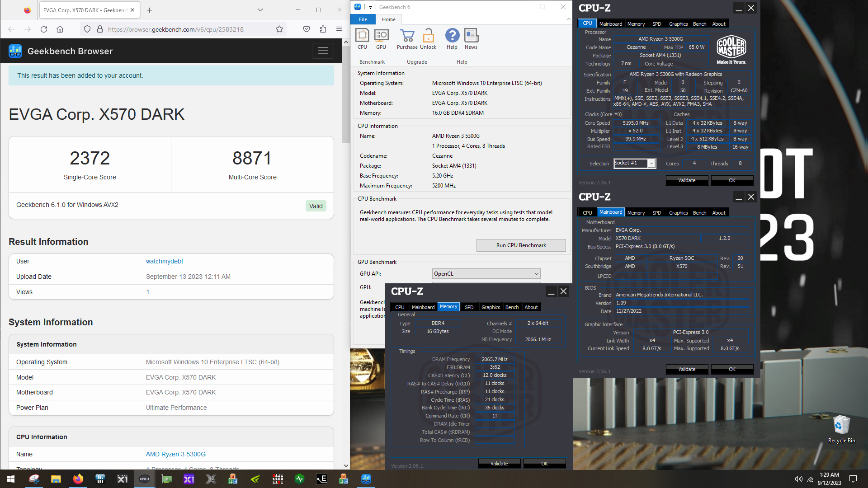Open the News icon in Geekbench ribbon
This screenshot has width=868, height=488.
tap(471, 39)
